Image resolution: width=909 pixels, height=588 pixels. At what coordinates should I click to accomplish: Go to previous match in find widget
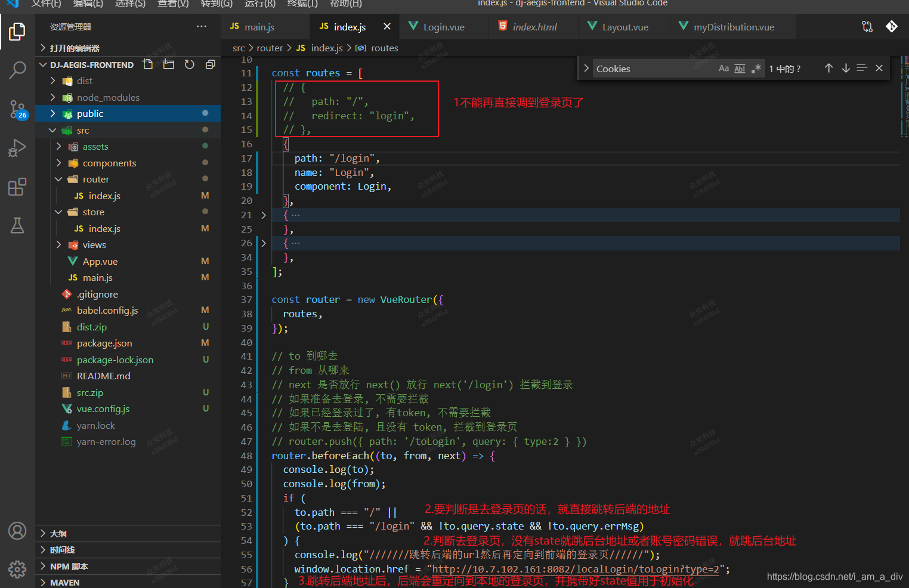(x=828, y=69)
